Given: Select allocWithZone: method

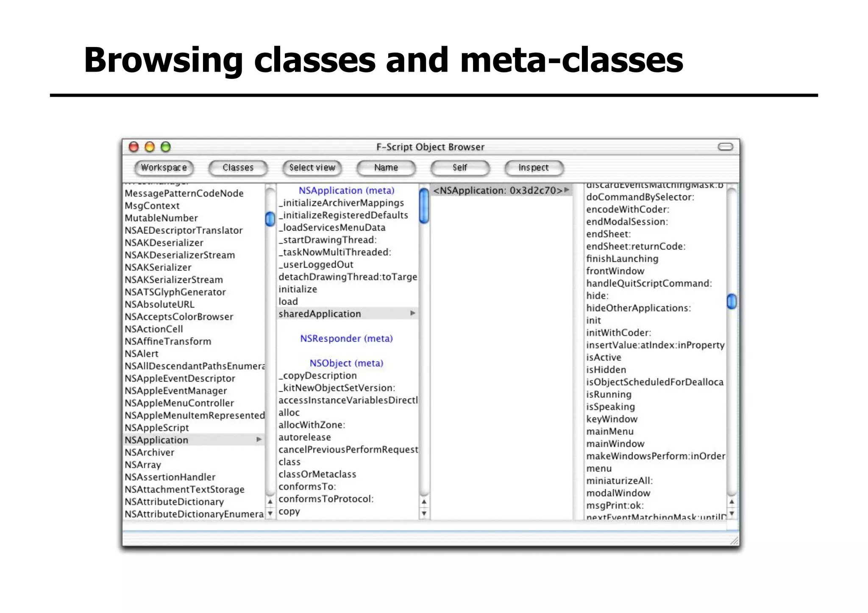Looking at the screenshot, I should coord(312,424).
